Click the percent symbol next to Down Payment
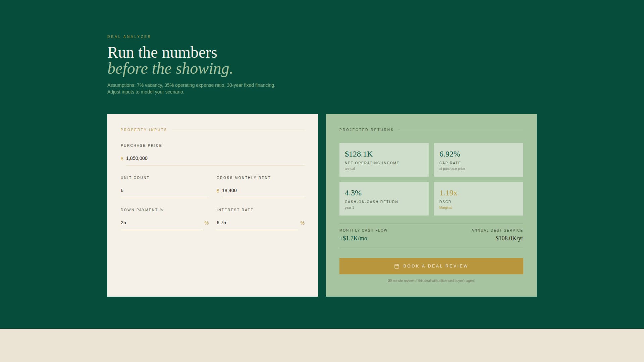644x362 pixels. (x=206, y=223)
